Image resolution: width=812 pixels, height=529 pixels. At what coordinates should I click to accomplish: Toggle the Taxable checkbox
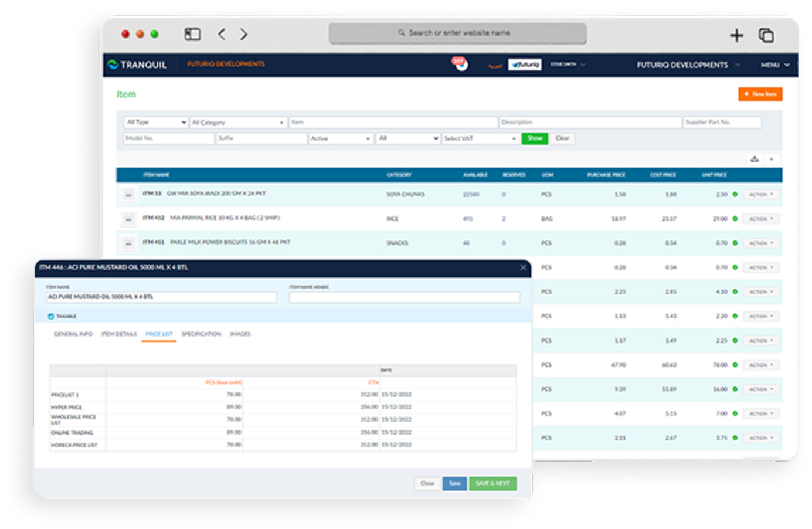pos(51,317)
